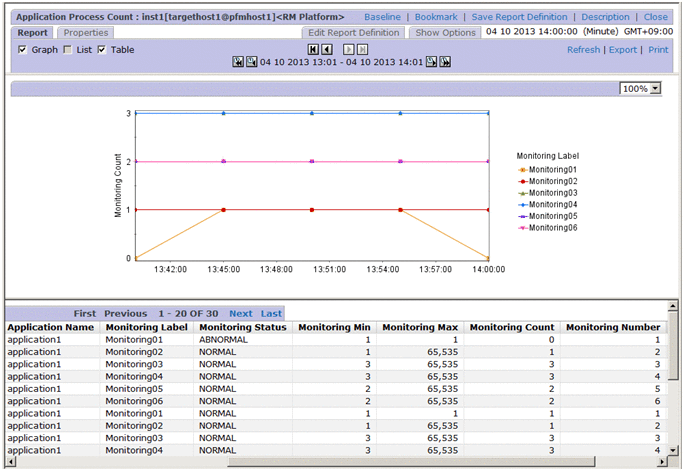Uncheck the Graph checkbox
Image resolution: width=685 pixels, height=472 pixels.
point(23,50)
